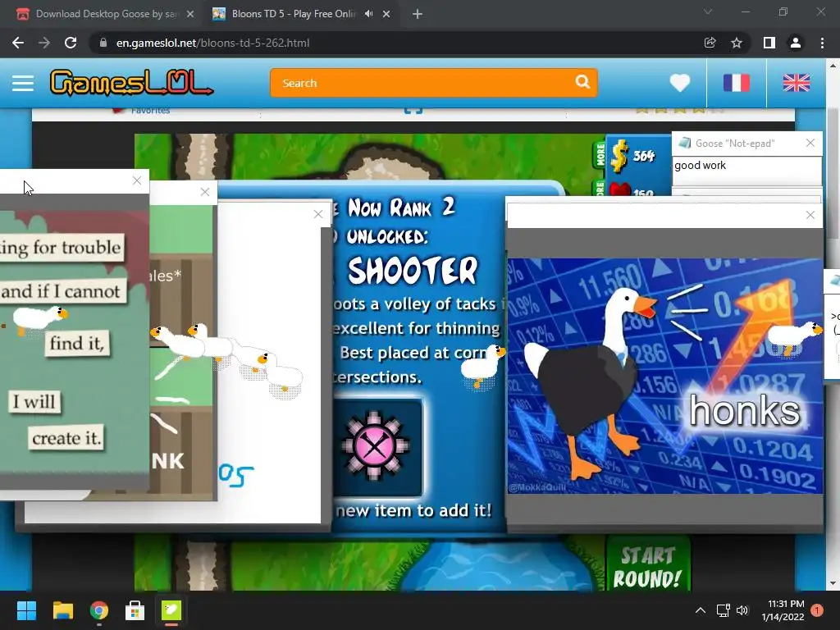Open the notification badge in taskbar
Viewport: 840px width, 630px height.
[817, 610]
